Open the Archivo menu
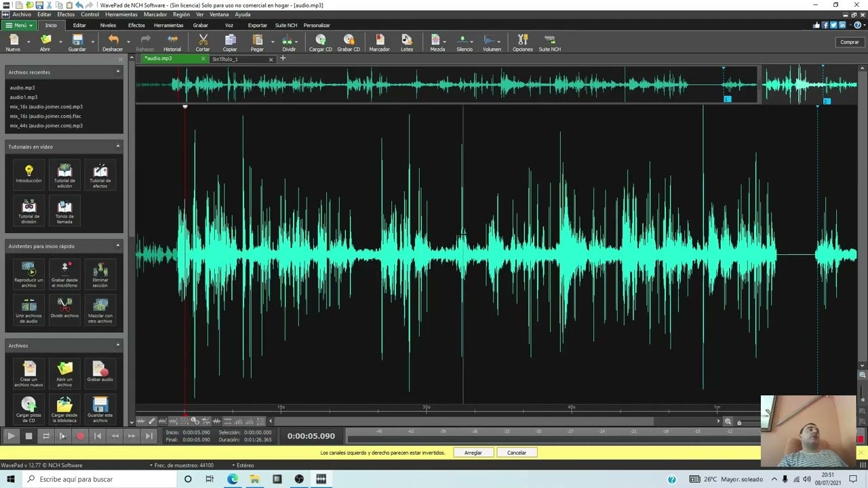The height and width of the screenshot is (488, 868). [22, 14]
